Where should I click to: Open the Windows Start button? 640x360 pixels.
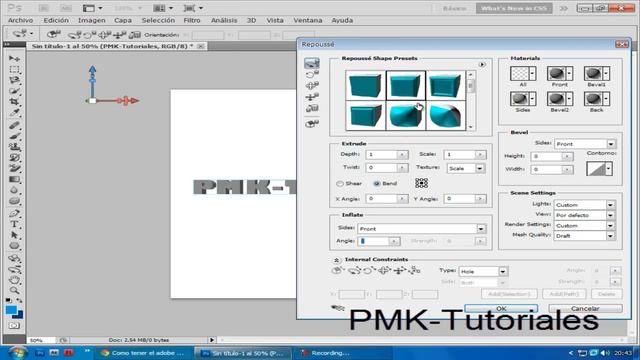[17, 353]
